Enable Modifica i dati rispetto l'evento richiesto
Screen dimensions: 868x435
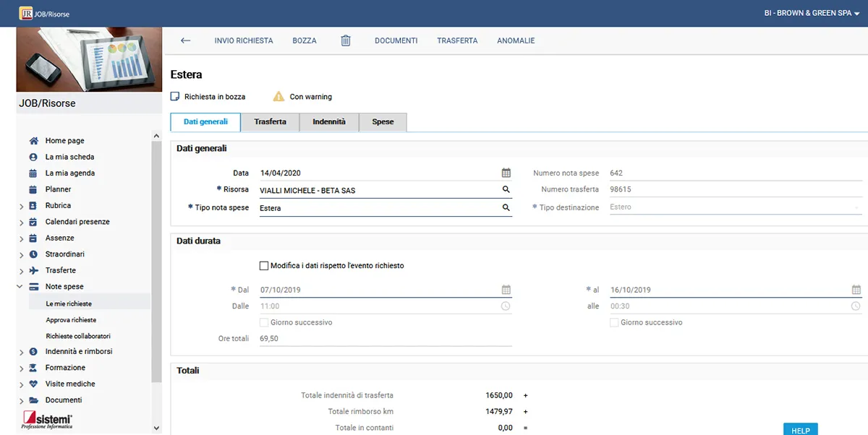(x=264, y=266)
